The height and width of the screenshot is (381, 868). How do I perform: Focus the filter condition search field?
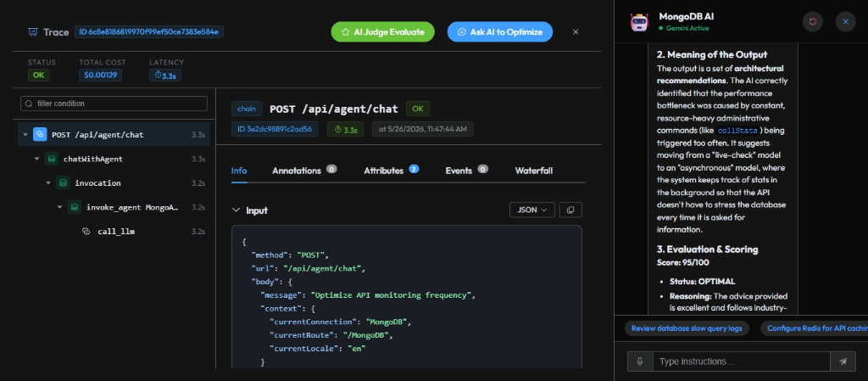point(114,104)
